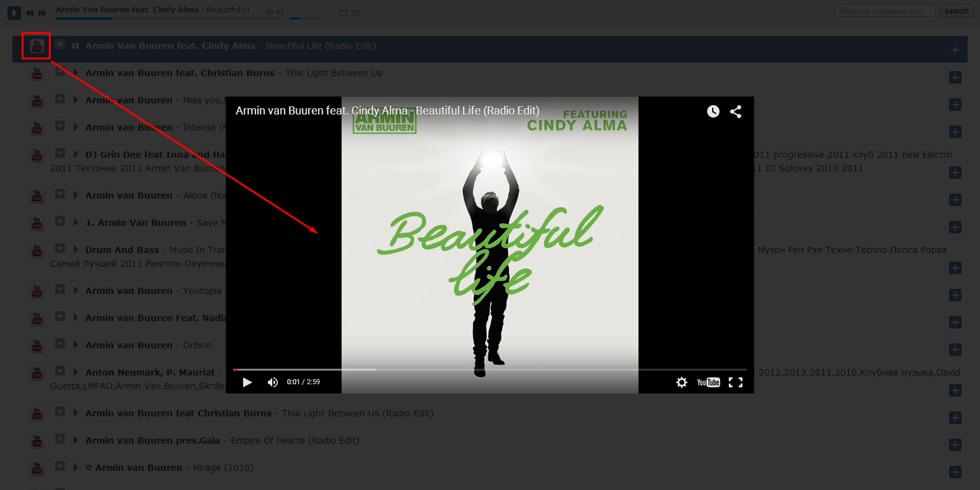Viewport: 980px width, 490px height.
Task: Open YouTube video for Drum And Bass row
Action: click(37, 251)
